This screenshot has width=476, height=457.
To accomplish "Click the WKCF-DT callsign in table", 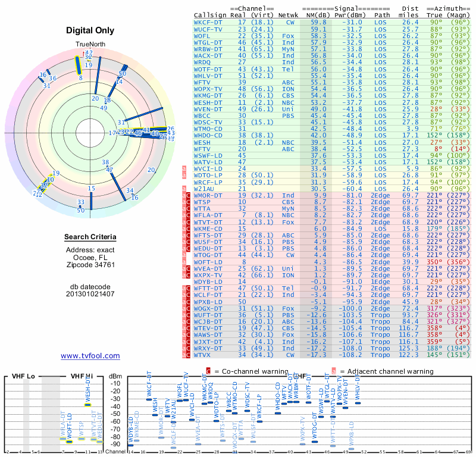I will 208,23.
